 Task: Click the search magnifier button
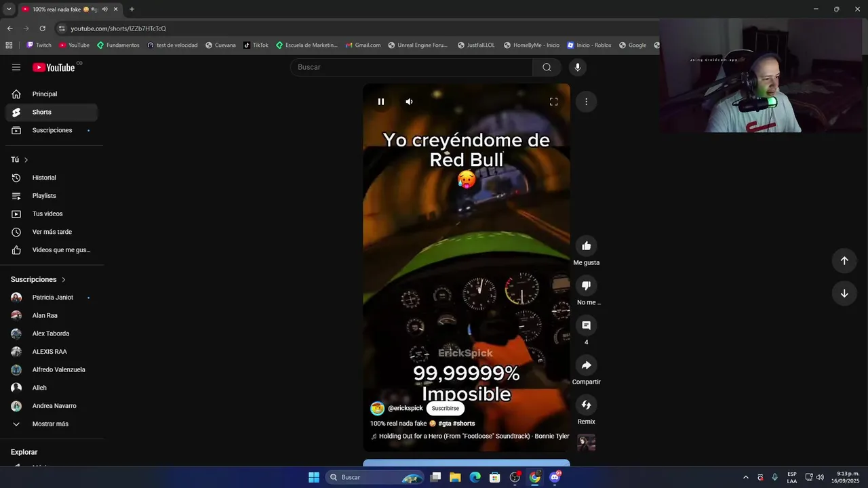tap(547, 67)
